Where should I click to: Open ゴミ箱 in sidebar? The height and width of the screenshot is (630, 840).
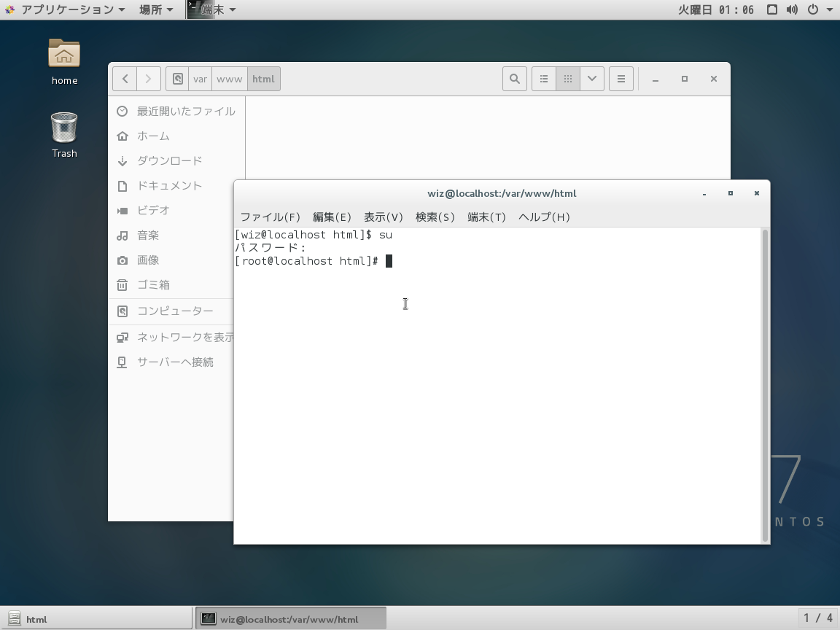[171, 285]
